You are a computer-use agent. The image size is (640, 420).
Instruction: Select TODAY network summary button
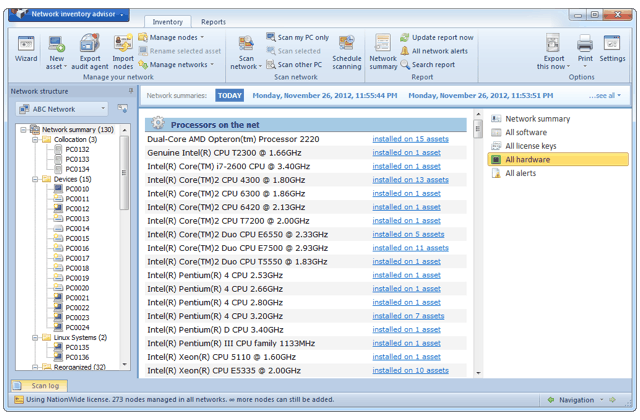click(x=229, y=96)
